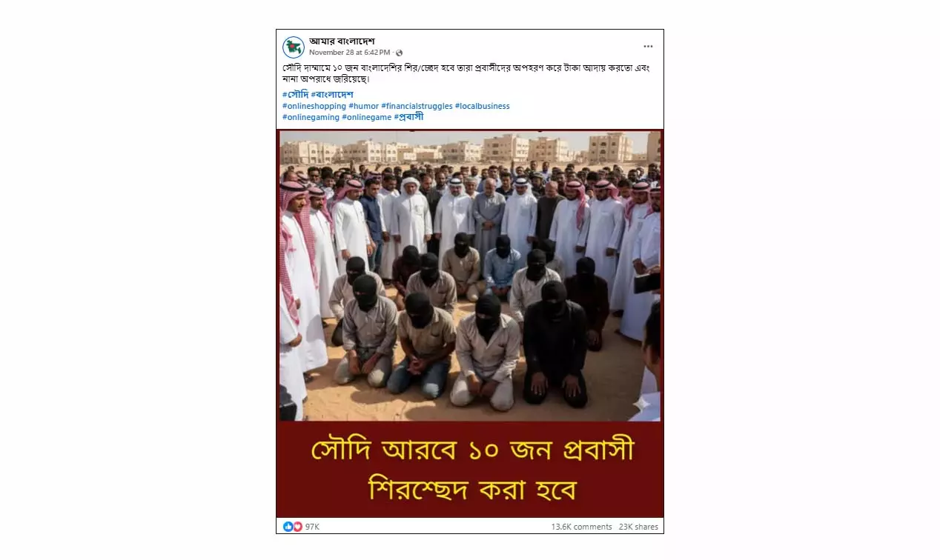
Task: View the 23K shares list
Action: 638,527
